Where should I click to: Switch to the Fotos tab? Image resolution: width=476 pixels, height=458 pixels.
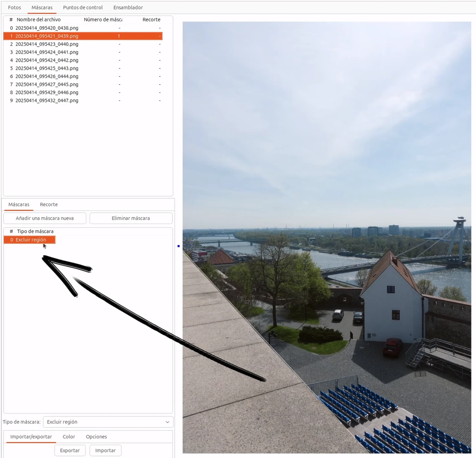14,7
